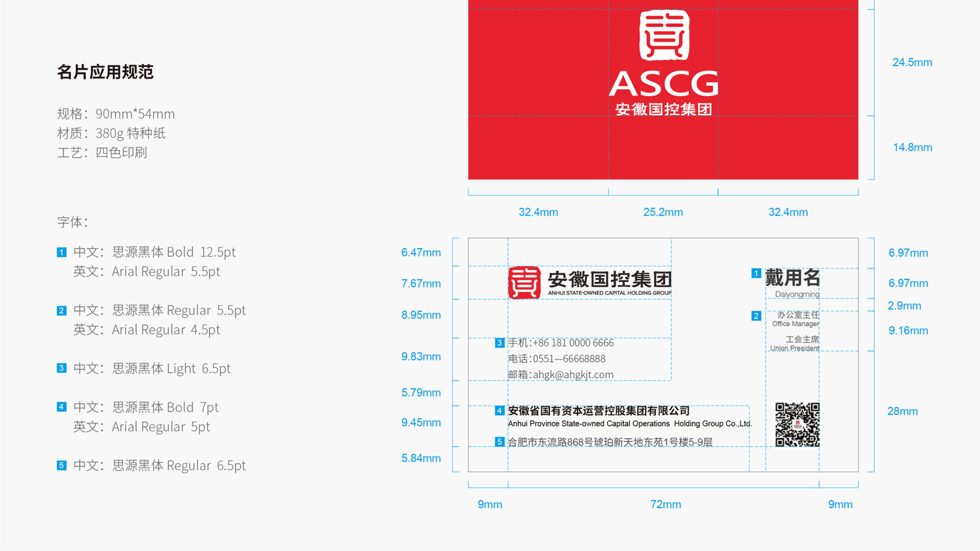Click number 3 marker beside phone number

[499, 343]
